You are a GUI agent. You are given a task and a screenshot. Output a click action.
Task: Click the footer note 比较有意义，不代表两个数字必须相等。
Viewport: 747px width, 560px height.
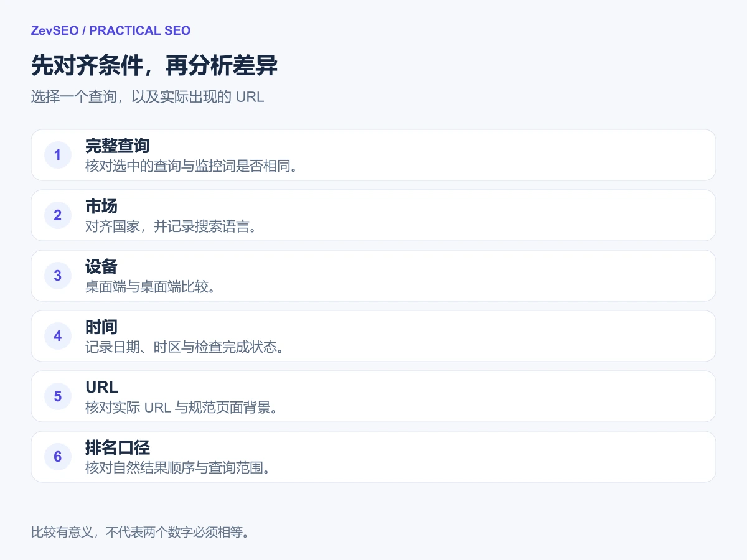(x=139, y=533)
